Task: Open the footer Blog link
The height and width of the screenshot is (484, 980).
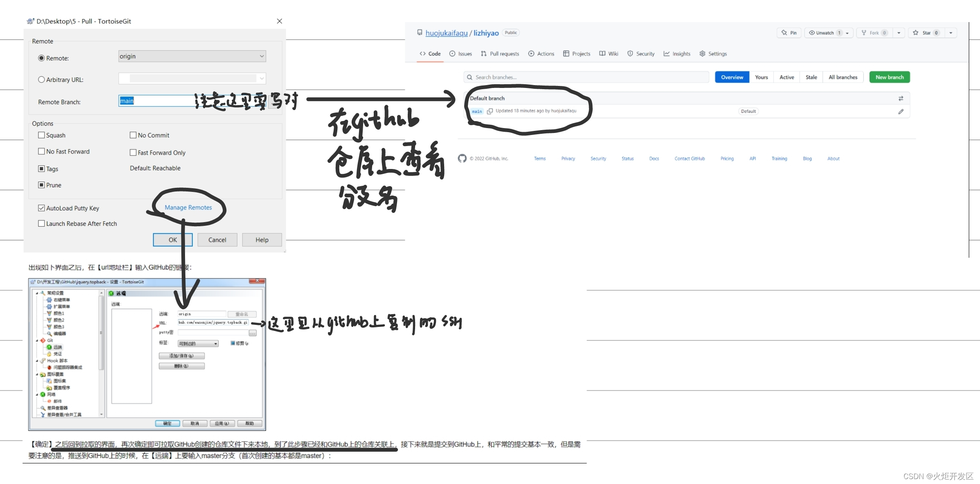Action: (807, 159)
